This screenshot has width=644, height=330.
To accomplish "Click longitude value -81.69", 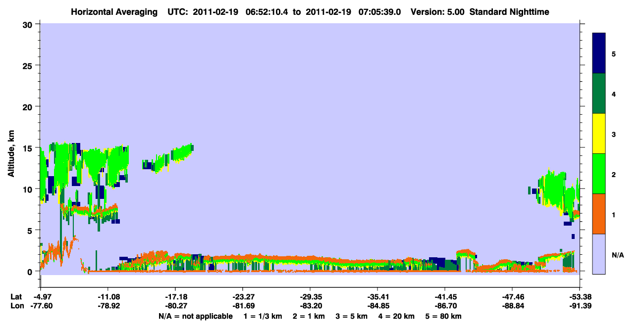I will (x=242, y=306).
